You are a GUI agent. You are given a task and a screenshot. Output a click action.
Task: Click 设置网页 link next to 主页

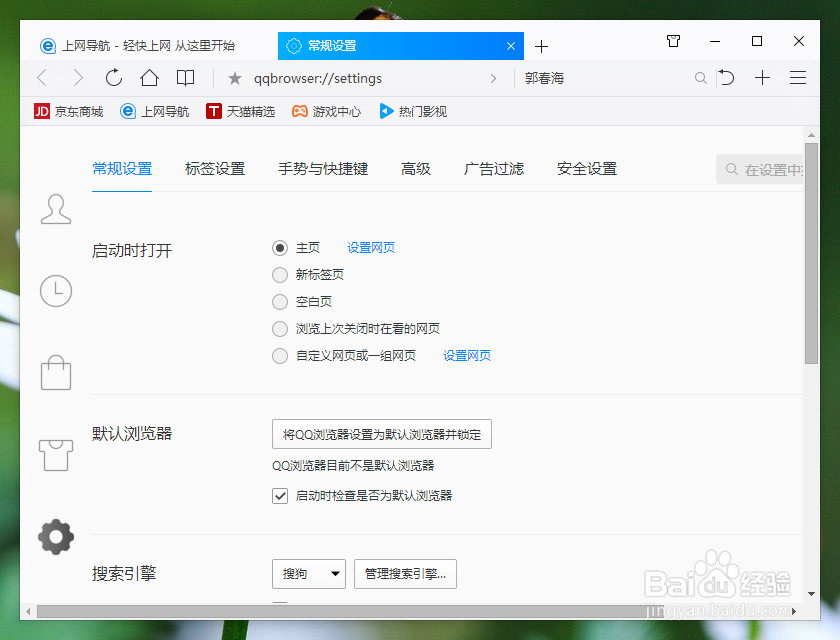click(x=371, y=247)
